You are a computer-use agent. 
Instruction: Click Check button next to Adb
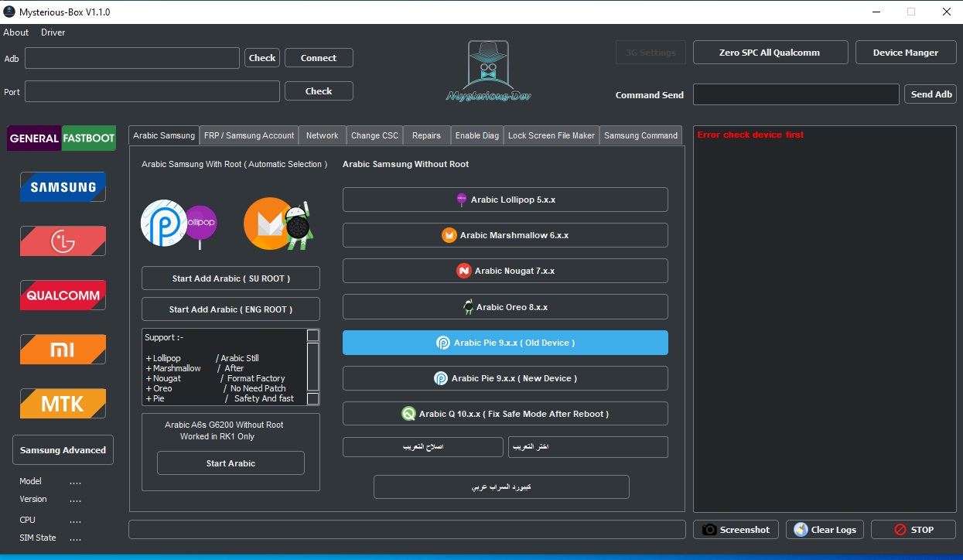(x=262, y=58)
